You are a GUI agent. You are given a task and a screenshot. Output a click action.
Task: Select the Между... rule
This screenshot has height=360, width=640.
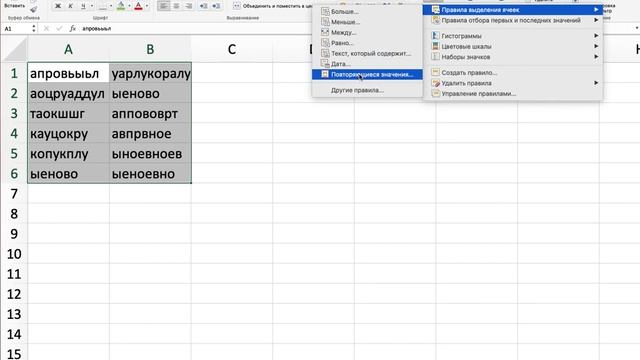(367, 32)
